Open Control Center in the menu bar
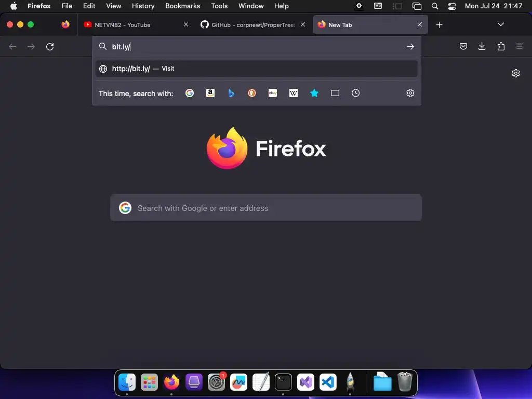This screenshot has height=399, width=532. point(452,6)
